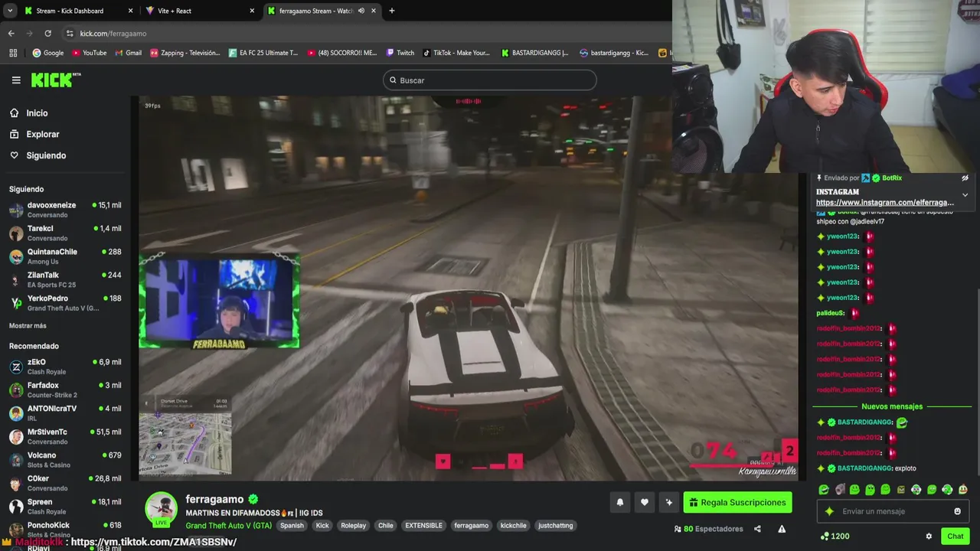Click the Buscar search field
This screenshot has height=551, width=980.
[x=489, y=80]
